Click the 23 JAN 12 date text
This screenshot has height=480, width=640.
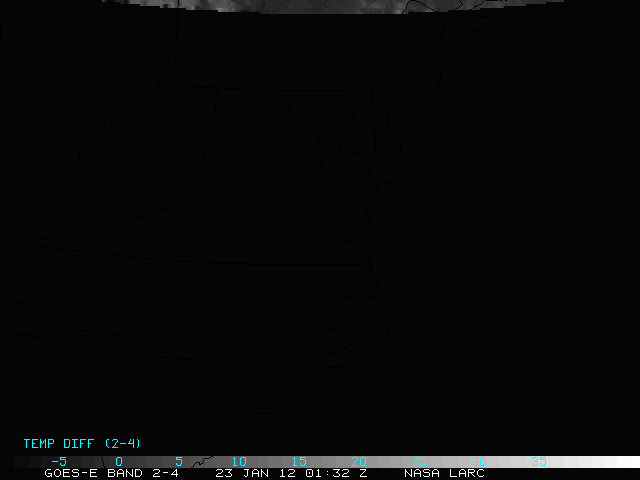[256, 473]
